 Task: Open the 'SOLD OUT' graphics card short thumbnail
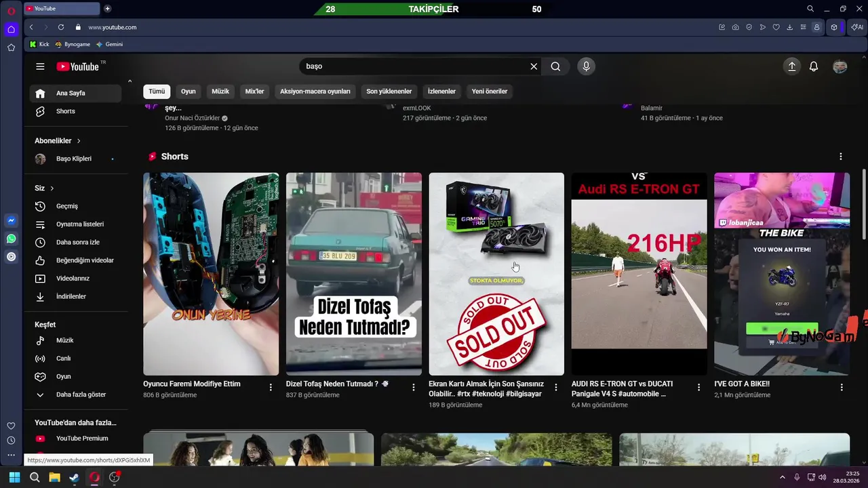pyautogui.click(x=496, y=274)
